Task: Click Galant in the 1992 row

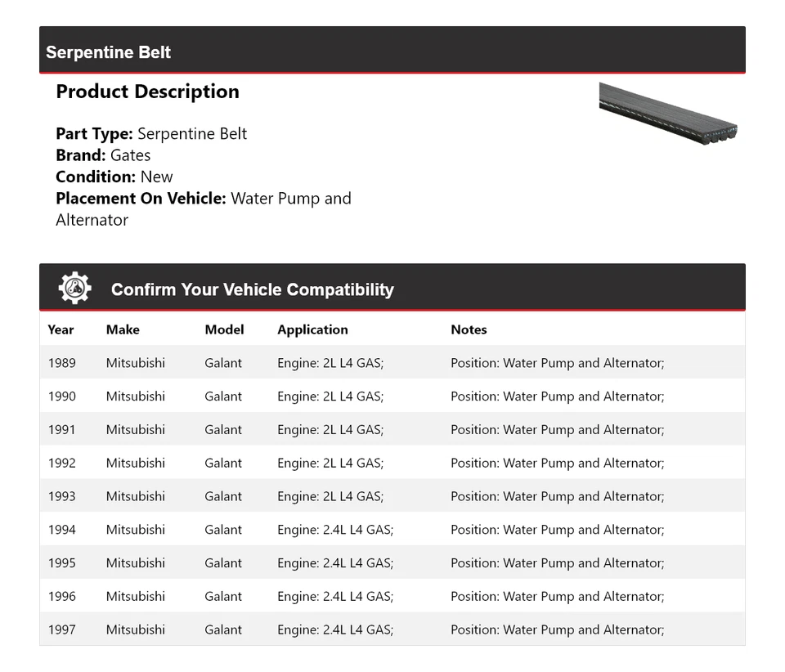Action: [x=223, y=464]
